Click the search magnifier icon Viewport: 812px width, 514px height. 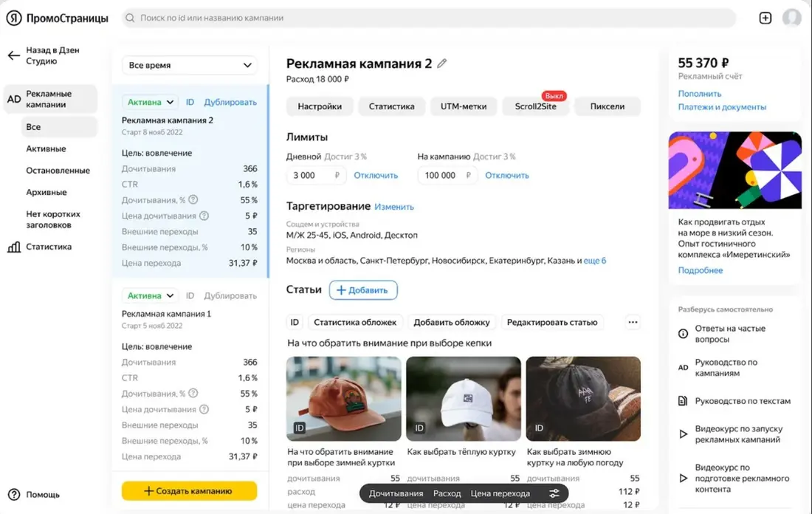131,18
